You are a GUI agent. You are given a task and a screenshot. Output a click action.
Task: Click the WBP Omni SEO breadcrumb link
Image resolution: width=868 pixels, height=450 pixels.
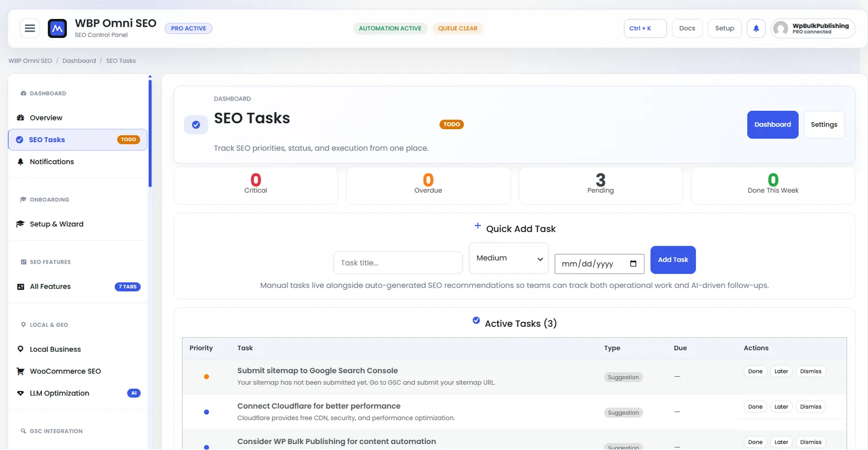(x=30, y=61)
